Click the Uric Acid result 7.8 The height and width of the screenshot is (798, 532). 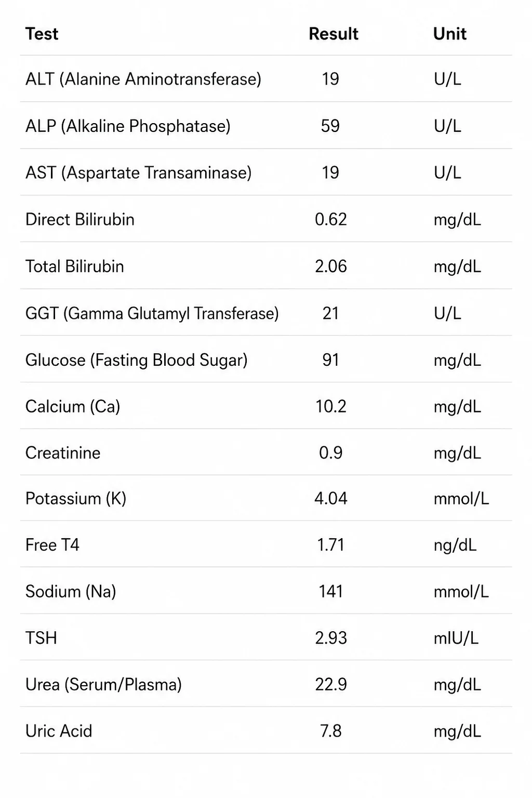coord(331,731)
